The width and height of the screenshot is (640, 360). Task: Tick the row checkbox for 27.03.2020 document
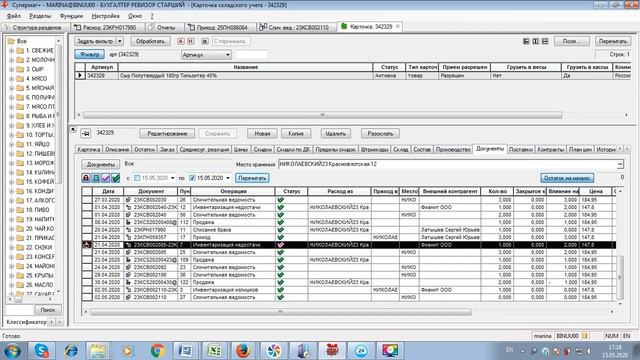click(87, 200)
